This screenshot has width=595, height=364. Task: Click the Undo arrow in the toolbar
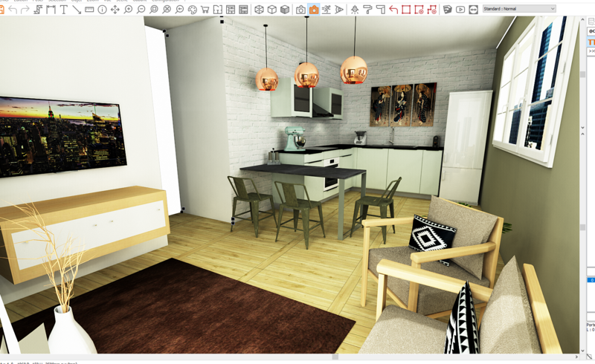pos(13,10)
